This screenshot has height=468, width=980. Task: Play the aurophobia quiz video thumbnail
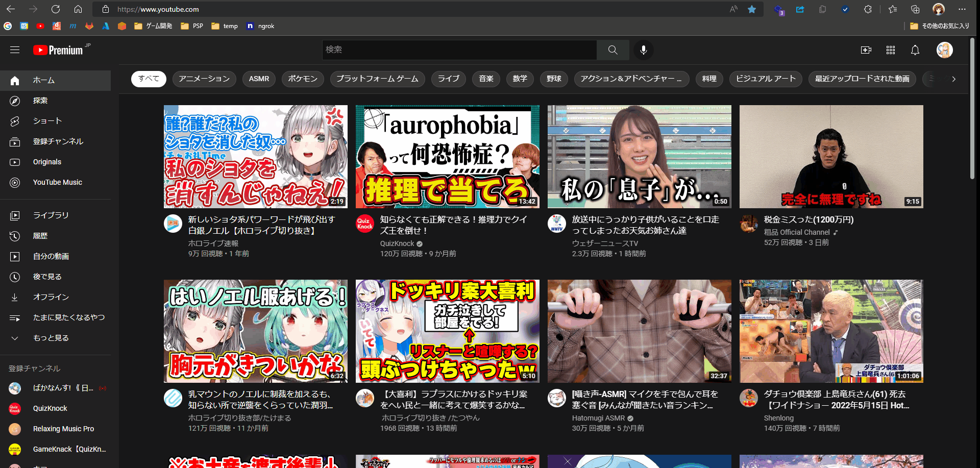click(x=448, y=157)
